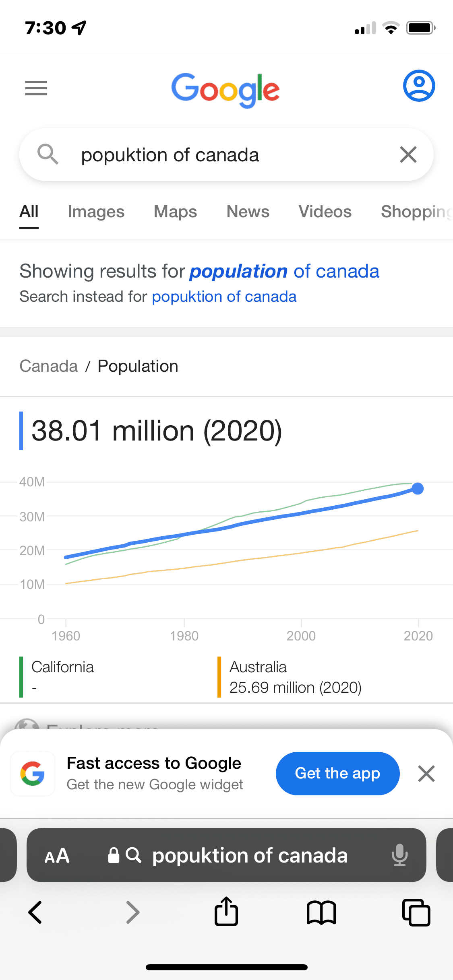Switch to the News tab
The width and height of the screenshot is (453, 980).
(x=248, y=212)
